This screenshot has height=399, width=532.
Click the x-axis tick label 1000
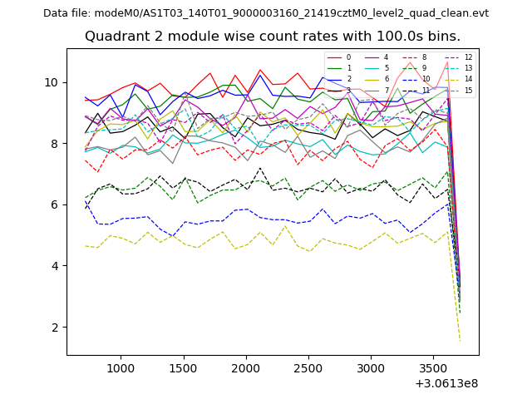pyautogui.click(x=121, y=368)
